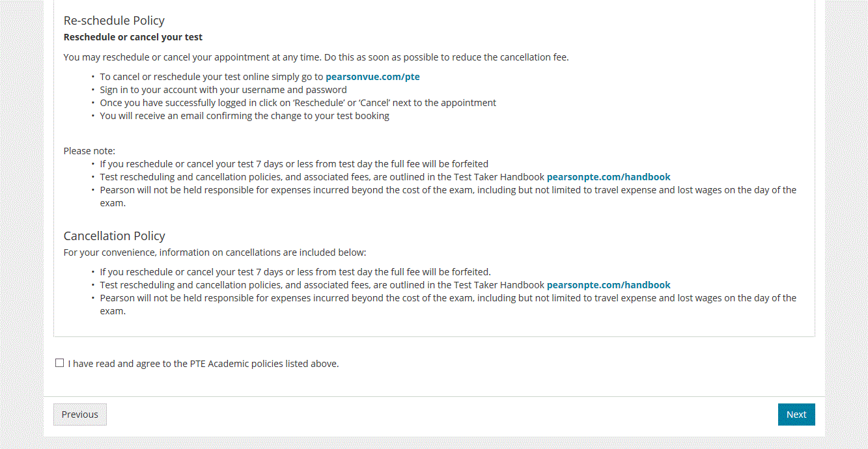
Task: Click the 'Please note:' text
Action: (89, 151)
